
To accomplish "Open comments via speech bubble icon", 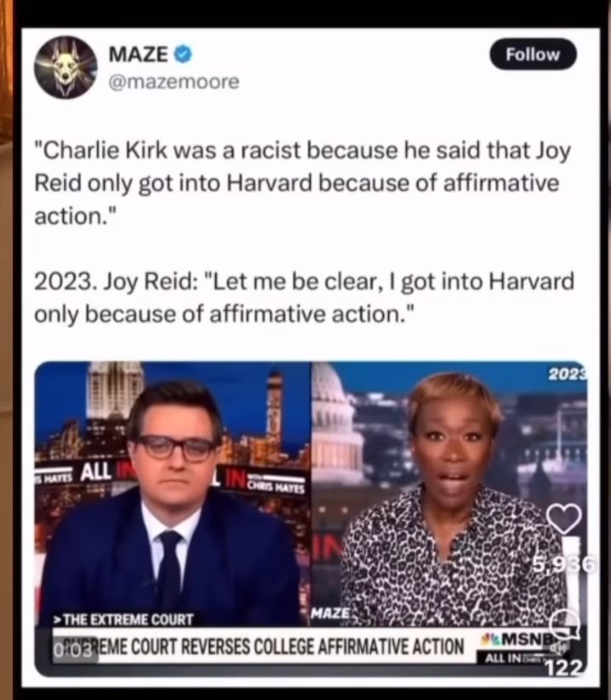I will pyautogui.click(x=564, y=624).
